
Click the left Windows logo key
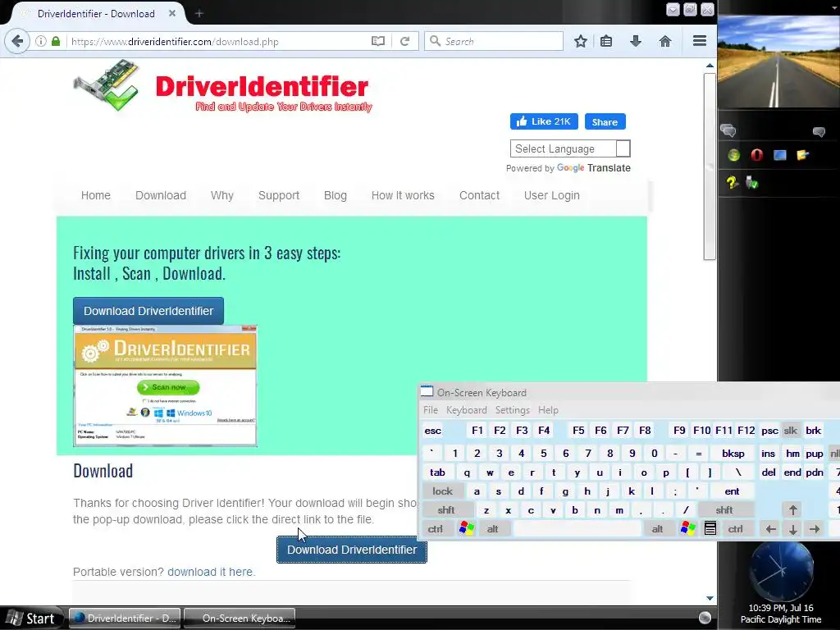(467, 529)
